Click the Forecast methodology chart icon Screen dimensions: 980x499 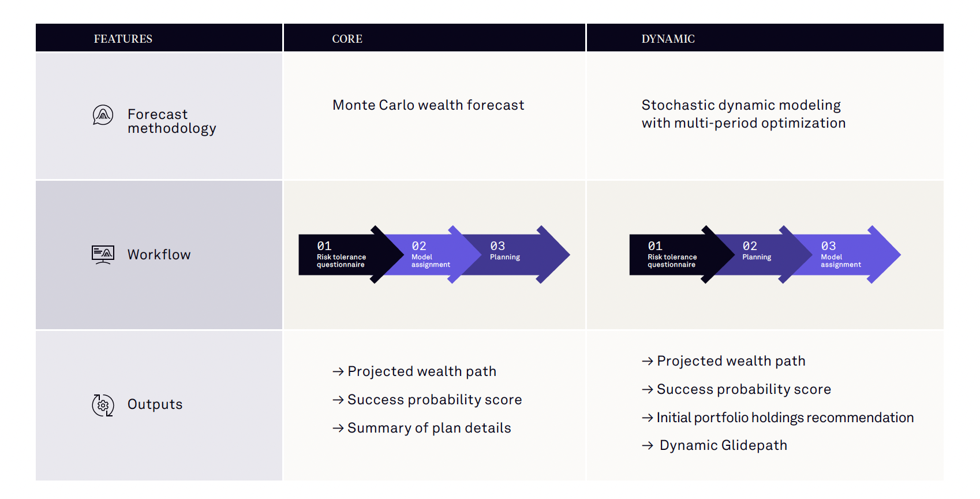point(103,115)
